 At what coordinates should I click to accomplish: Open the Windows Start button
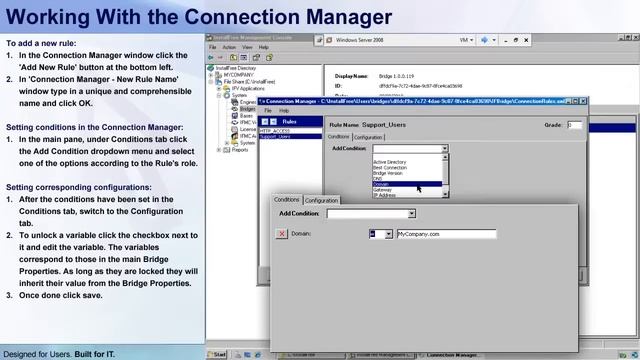click(x=217, y=354)
